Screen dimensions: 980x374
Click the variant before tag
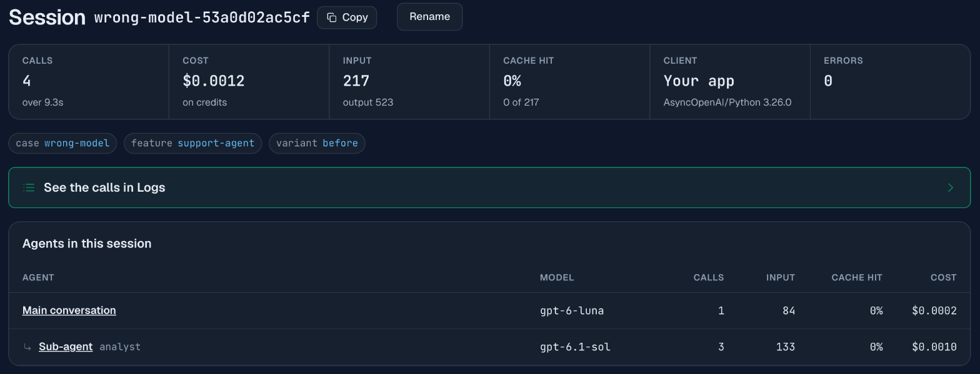(x=317, y=143)
